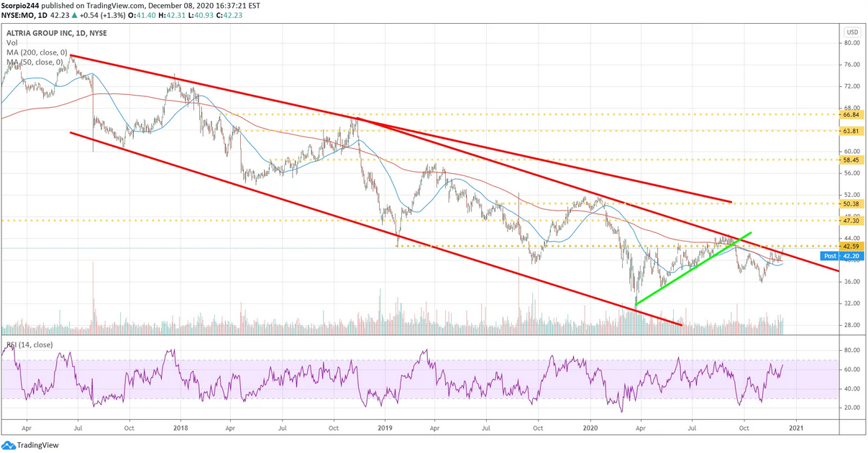
Task: Click the yellow 66.84 price level label
Action: click(851, 114)
